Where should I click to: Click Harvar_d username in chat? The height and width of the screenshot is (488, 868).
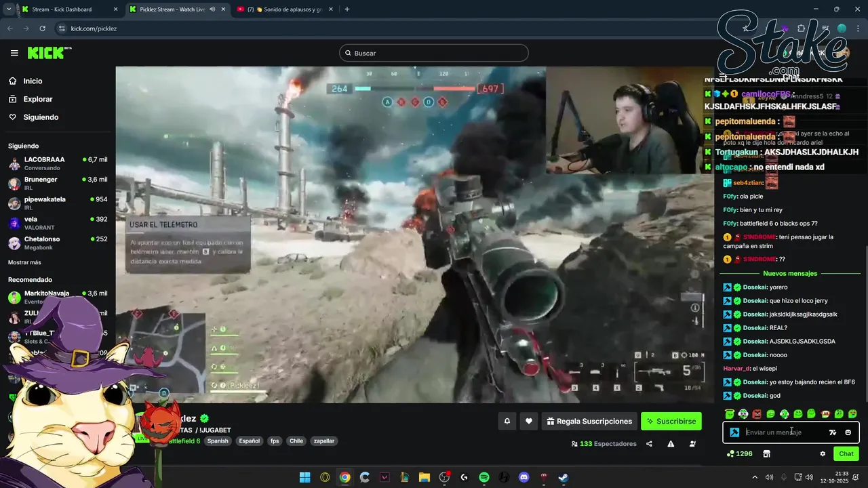click(736, 369)
